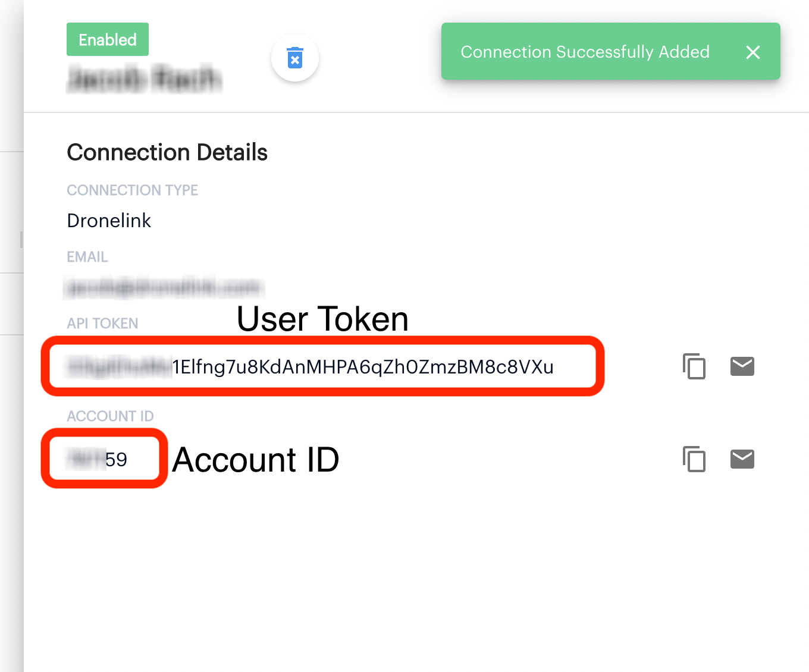Image resolution: width=809 pixels, height=672 pixels.
Task: Select the API token string text
Action: (x=311, y=367)
